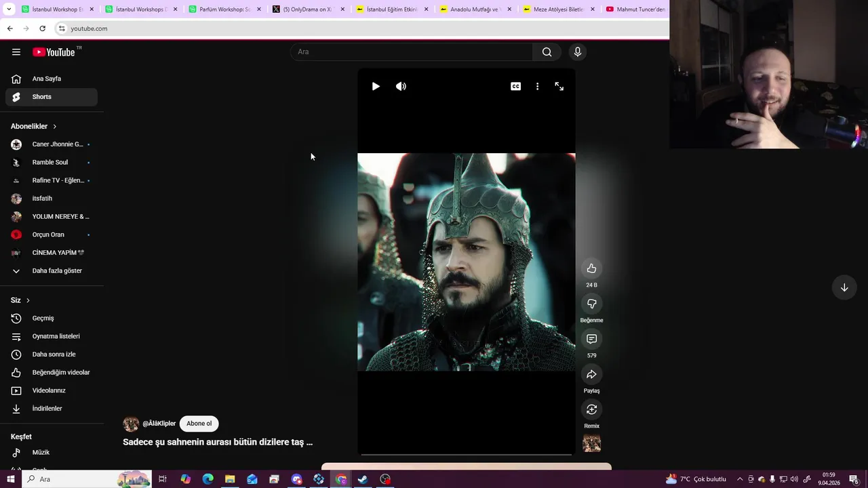The height and width of the screenshot is (488, 868).
Task: Open site information icon in address bar
Action: [x=62, y=28]
